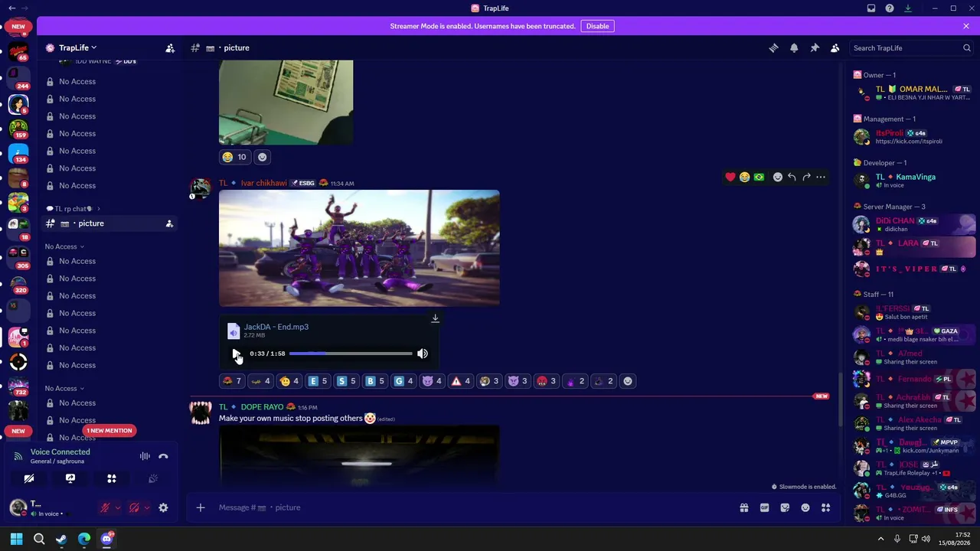Toggle the letter S reaction
Screen dimensions: 980x551
[x=347, y=381]
